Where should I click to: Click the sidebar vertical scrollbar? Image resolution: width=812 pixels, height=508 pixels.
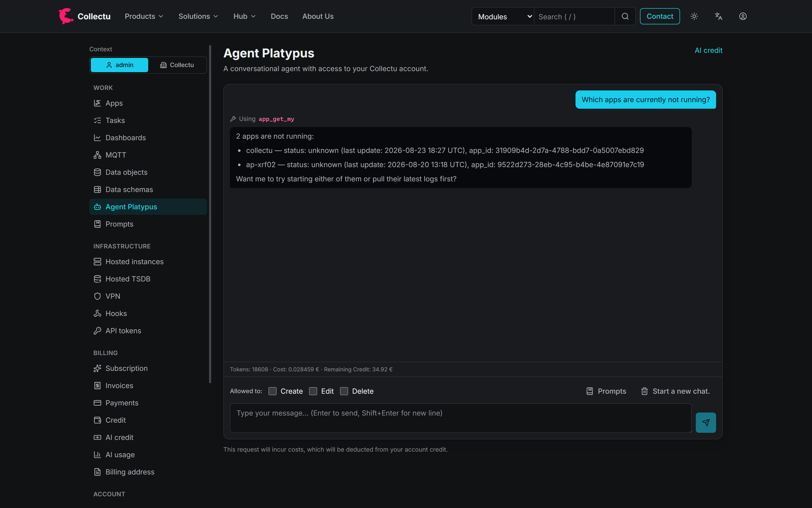210,214
